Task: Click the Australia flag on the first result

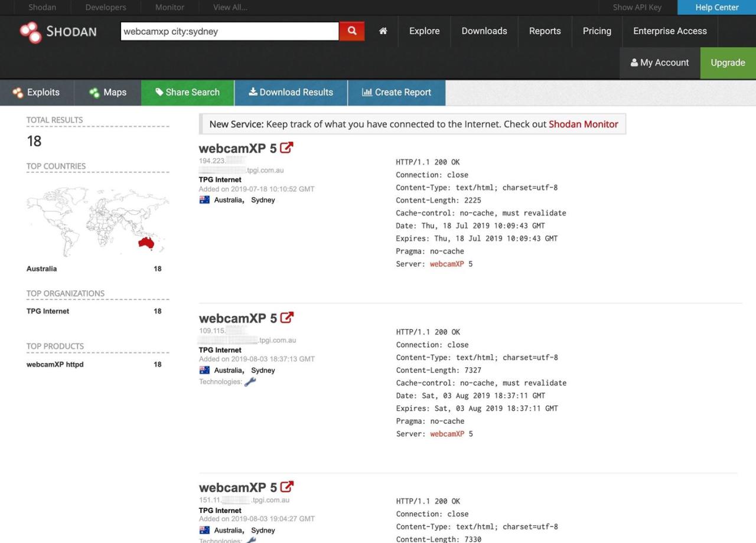Action: pyautogui.click(x=203, y=199)
